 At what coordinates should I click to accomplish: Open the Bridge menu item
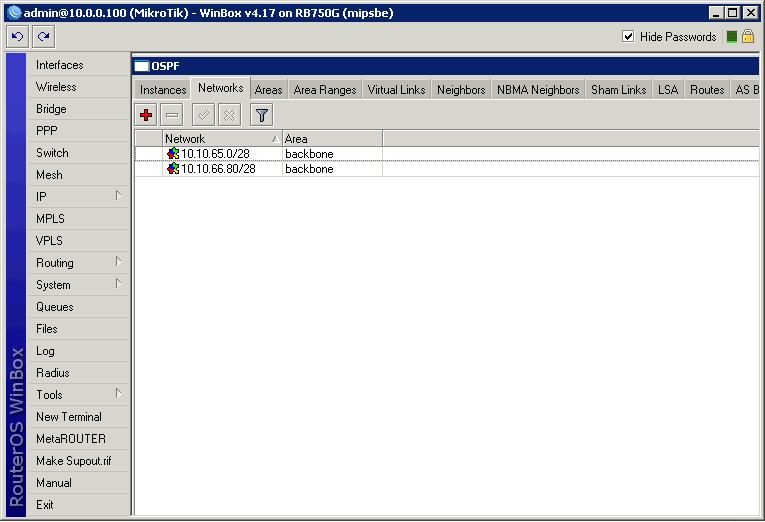click(x=78, y=109)
